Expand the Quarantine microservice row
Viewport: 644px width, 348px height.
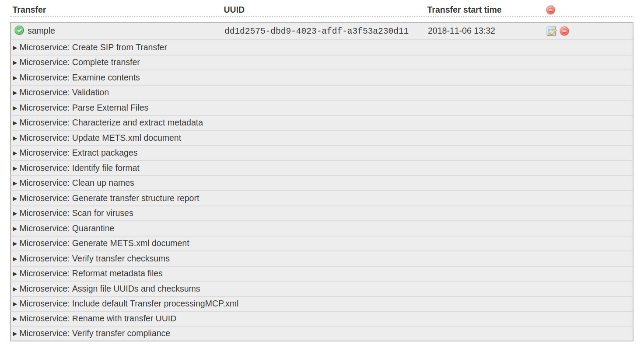tap(66, 228)
